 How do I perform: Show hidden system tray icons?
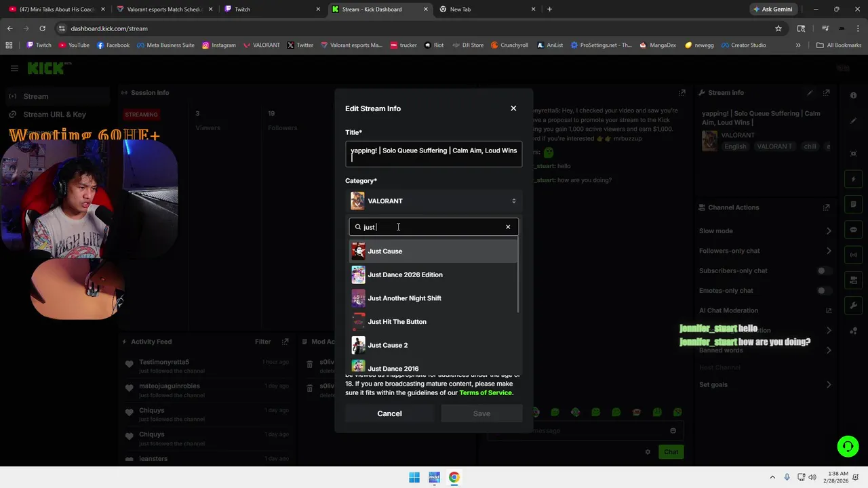[x=772, y=477]
